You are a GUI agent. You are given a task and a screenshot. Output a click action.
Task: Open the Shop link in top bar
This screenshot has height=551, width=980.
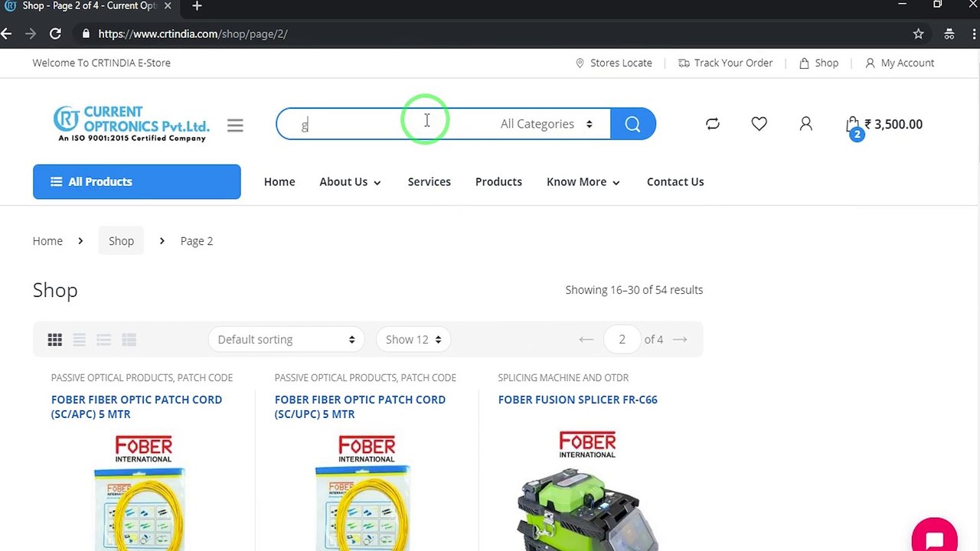pos(819,63)
